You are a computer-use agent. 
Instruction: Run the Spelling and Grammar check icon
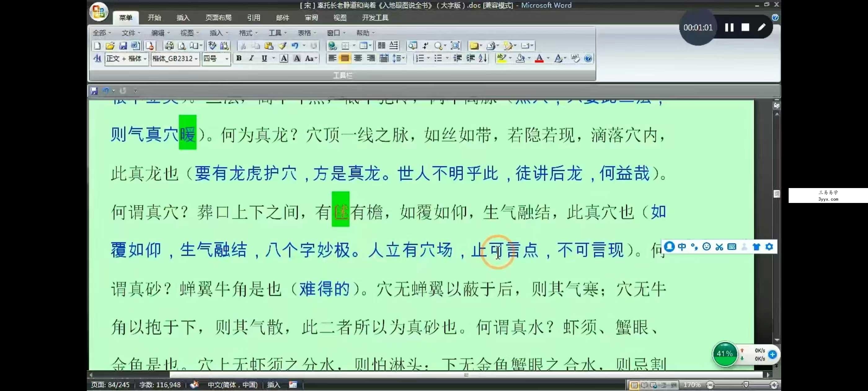click(212, 46)
